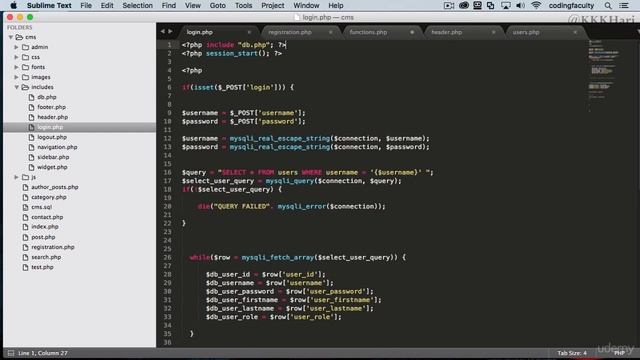640x360 pixels.
Task: Expand the css folder
Action: (16, 57)
